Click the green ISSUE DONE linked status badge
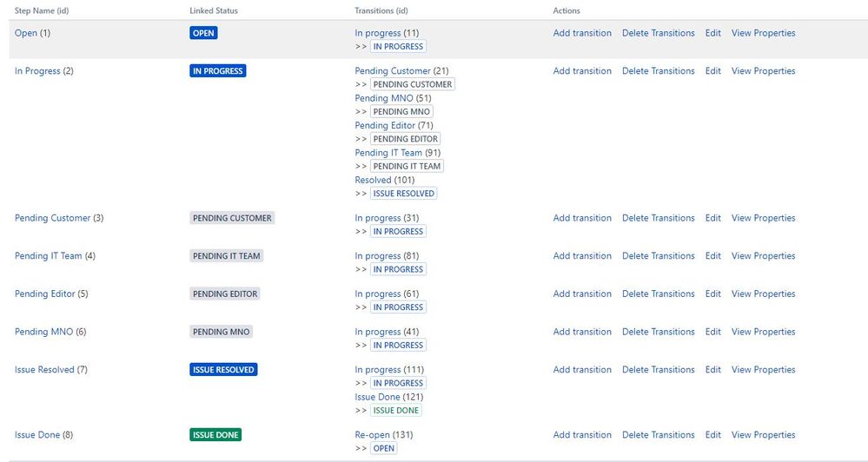 [215, 435]
